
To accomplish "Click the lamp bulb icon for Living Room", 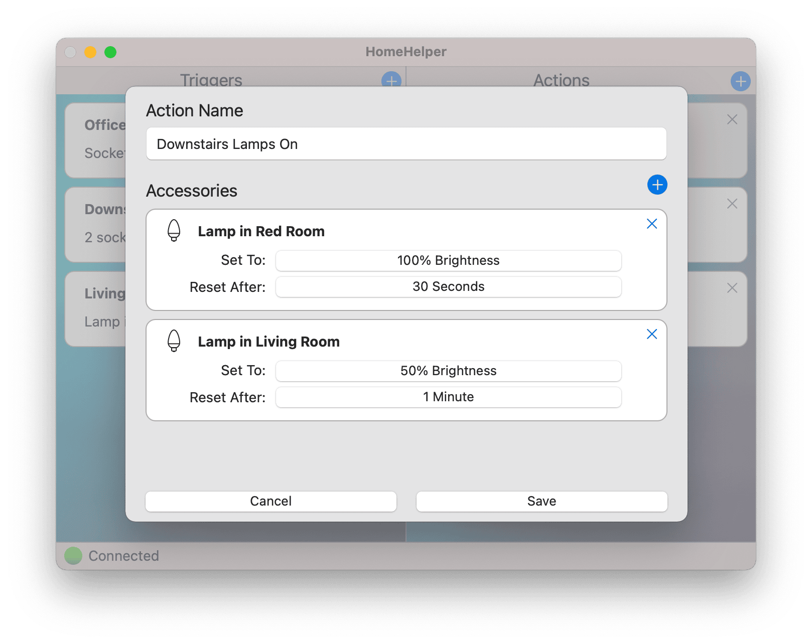I will pyautogui.click(x=174, y=341).
